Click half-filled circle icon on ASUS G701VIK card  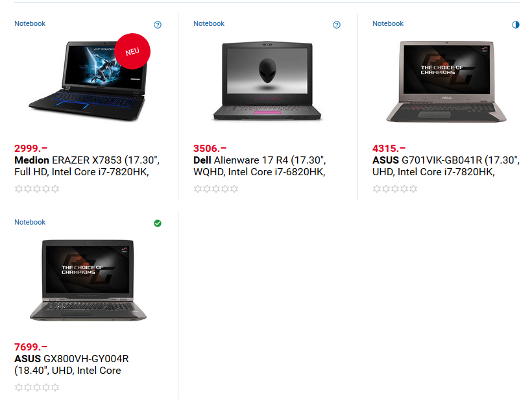pyautogui.click(x=516, y=25)
